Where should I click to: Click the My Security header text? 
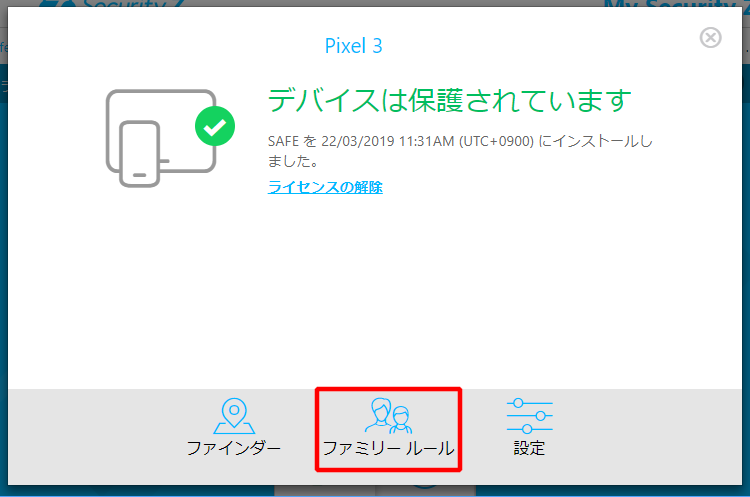[x=676, y=5]
